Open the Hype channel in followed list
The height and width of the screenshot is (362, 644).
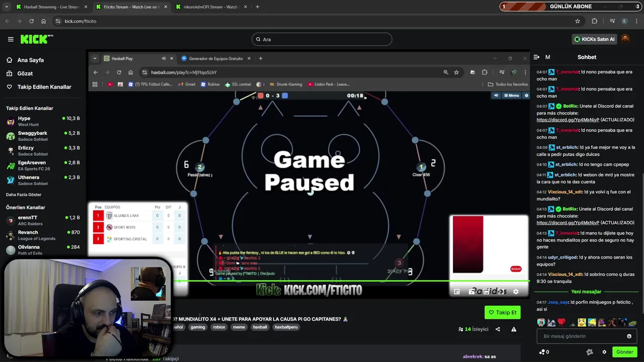click(43, 121)
